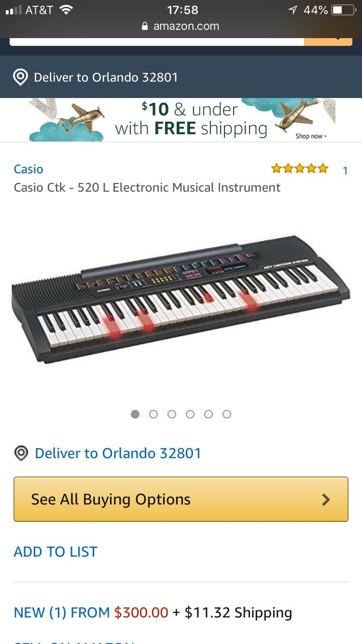
Task: Tap the location arrow status icon
Action: pos(292,10)
